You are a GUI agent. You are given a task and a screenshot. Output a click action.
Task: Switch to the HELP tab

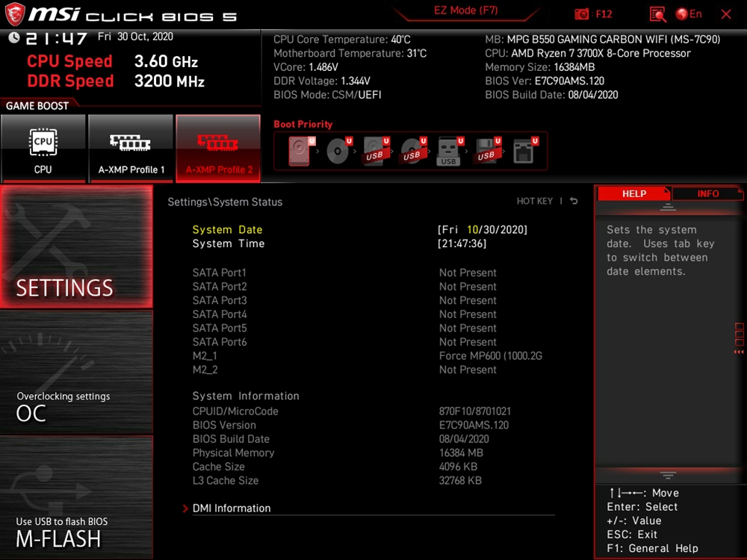(x=634, y=193)
